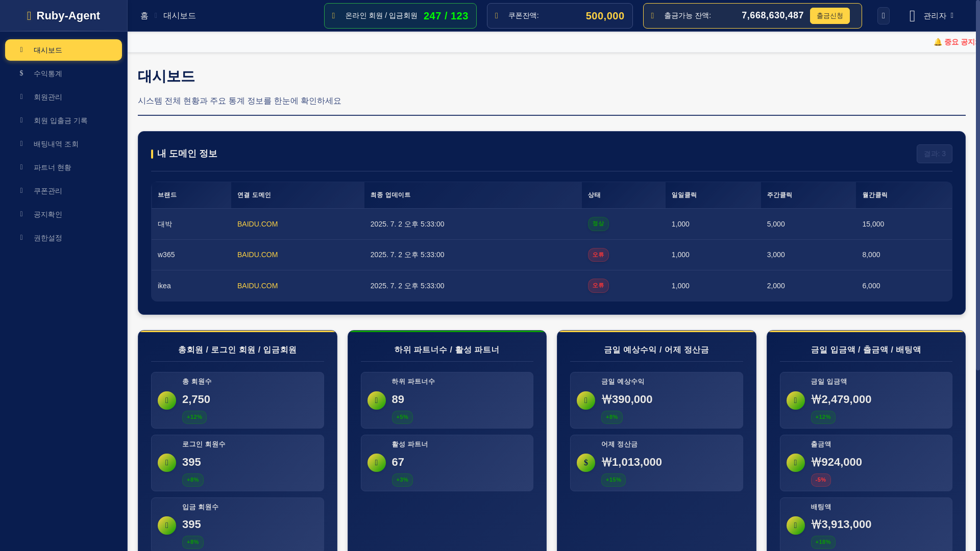The height and width of the screenshot is (551, 980).
Task: Click the 결과: 3 button
Action: click(934, 154)
